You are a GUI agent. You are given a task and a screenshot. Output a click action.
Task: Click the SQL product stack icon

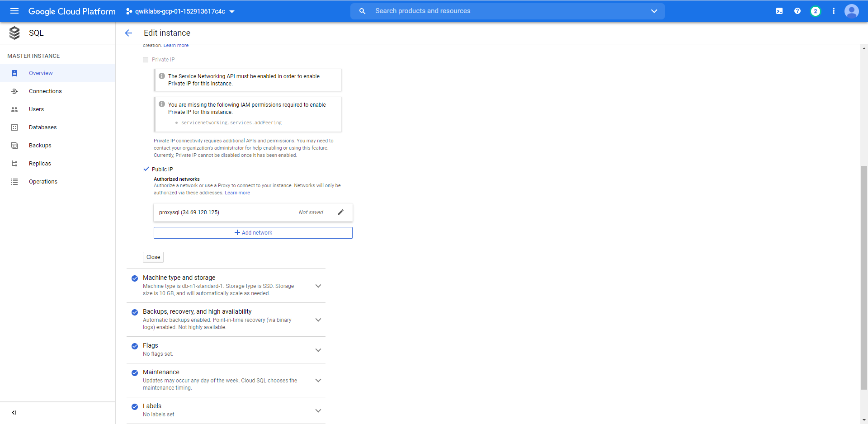pos(14,33)
